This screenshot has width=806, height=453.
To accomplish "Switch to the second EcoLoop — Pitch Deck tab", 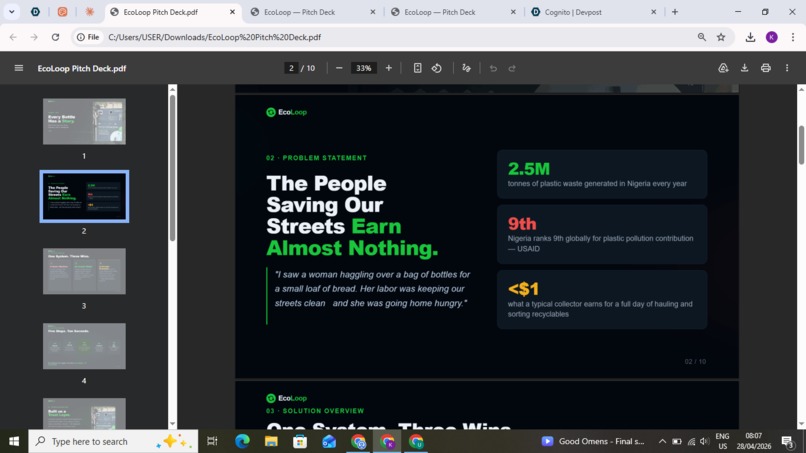I will pyautogui.click(x=299, y=12).
